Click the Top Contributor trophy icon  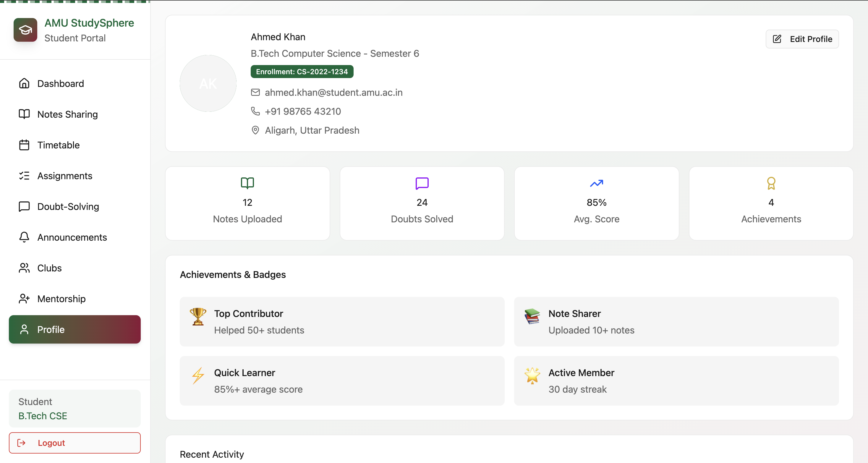pyautogui.click(x=198, y=316)
